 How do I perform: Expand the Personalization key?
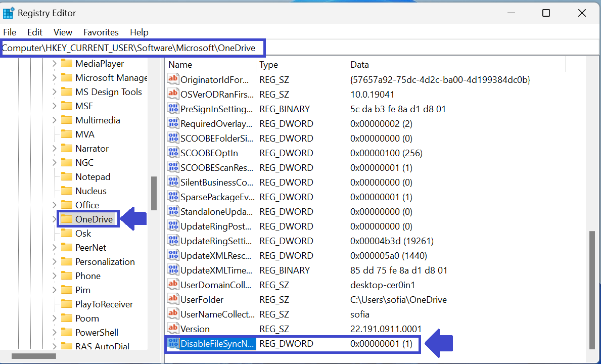pos(54,262)
